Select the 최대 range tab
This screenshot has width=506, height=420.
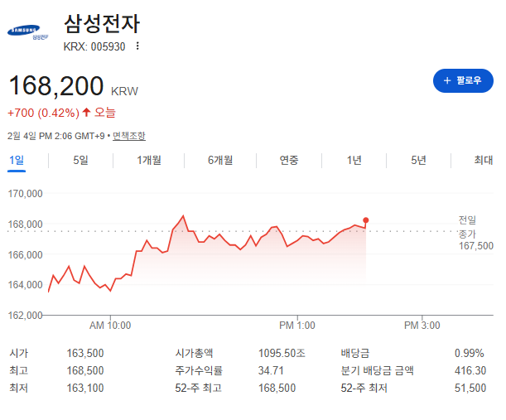tap(483, 160)
